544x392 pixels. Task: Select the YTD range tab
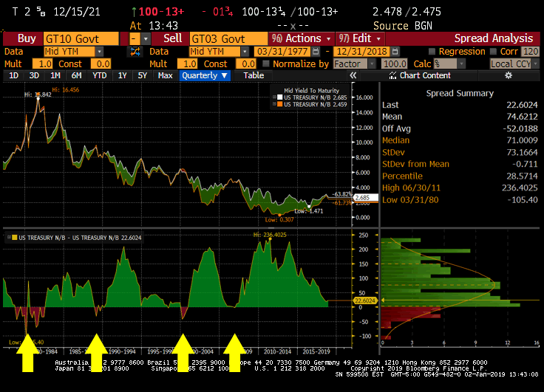[x=100, y=75]
